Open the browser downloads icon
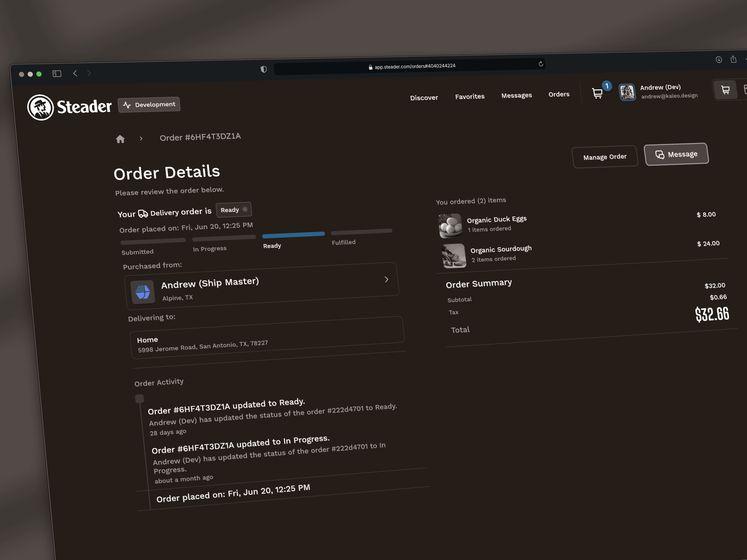The image size is (747, 560). click(719, 60)
